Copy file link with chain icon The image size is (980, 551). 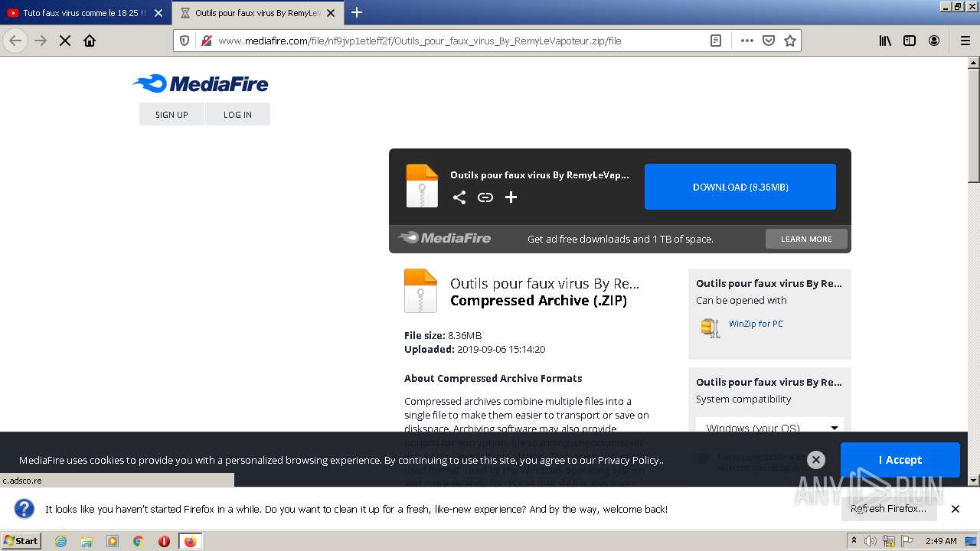[485, 197]
